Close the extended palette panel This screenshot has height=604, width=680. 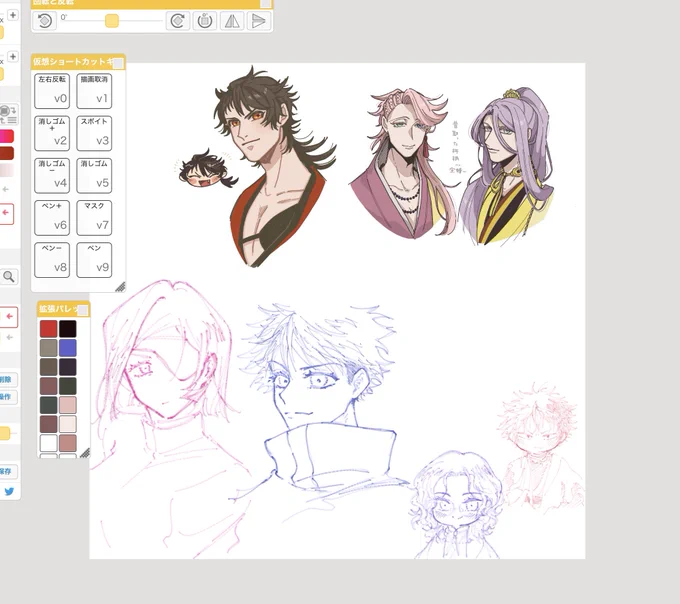click(x=83, y=310)
